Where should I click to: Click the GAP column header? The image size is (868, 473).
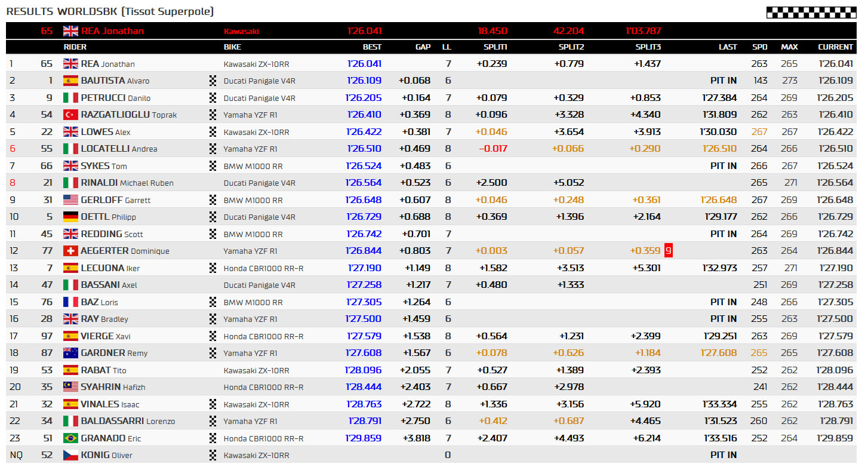(x=423, y=47)
